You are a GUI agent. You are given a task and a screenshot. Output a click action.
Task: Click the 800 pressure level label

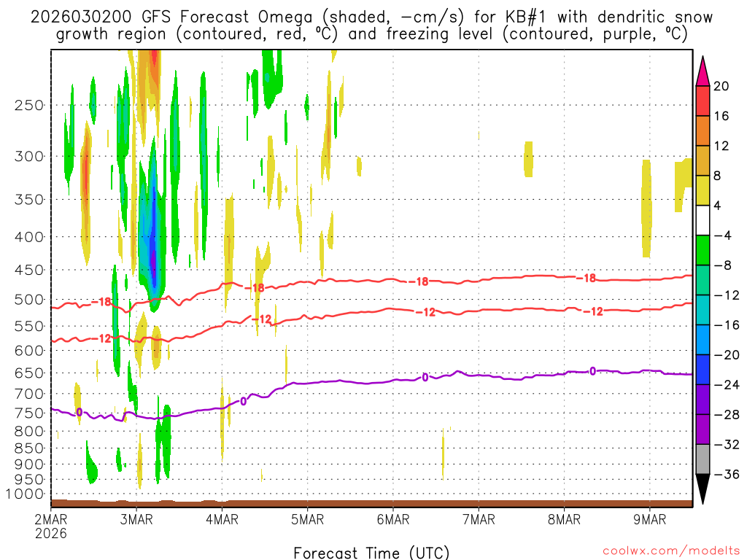29,432
